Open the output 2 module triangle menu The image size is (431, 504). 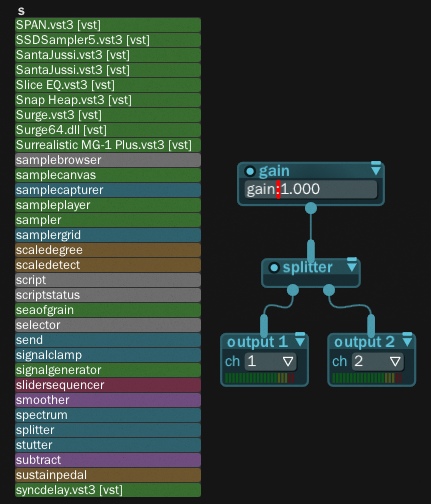tap(407, 340)
